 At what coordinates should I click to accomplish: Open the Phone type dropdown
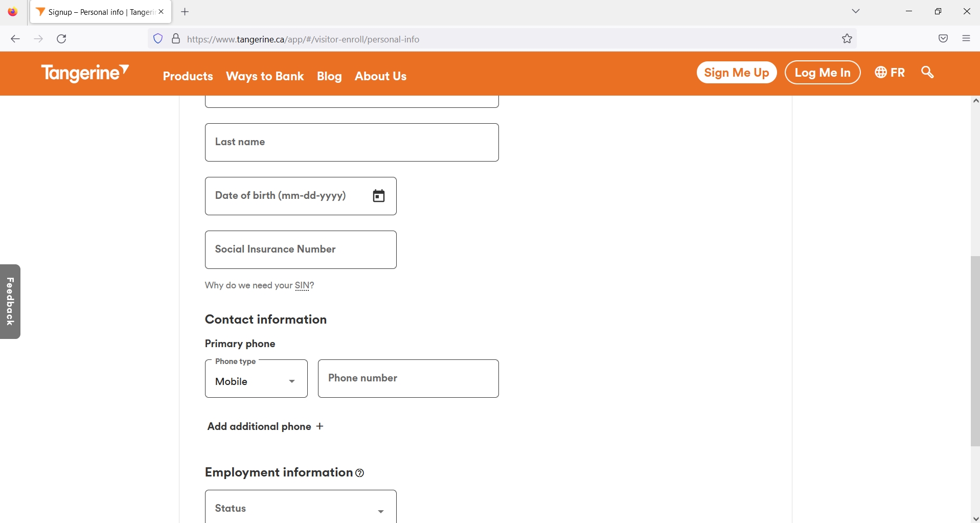click(x=256, y=381)
